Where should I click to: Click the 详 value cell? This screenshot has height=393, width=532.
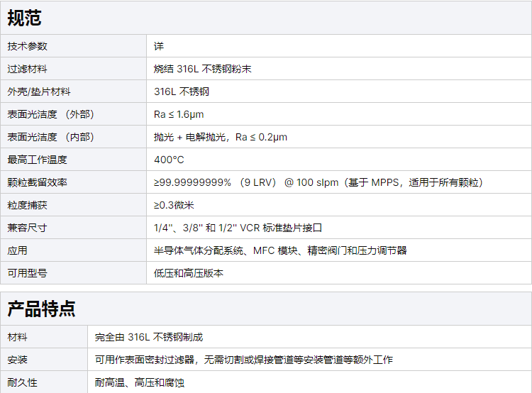(159, 46)
